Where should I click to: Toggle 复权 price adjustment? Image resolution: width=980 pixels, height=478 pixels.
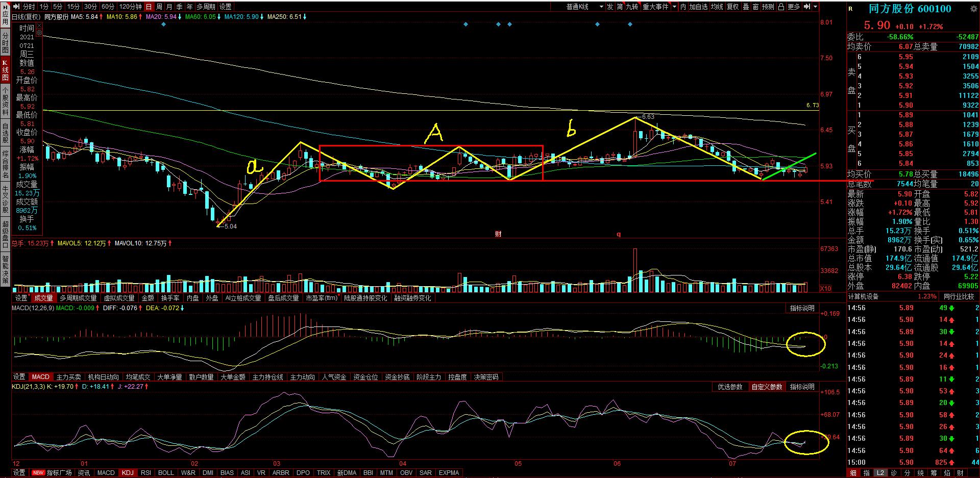point(732,7)
